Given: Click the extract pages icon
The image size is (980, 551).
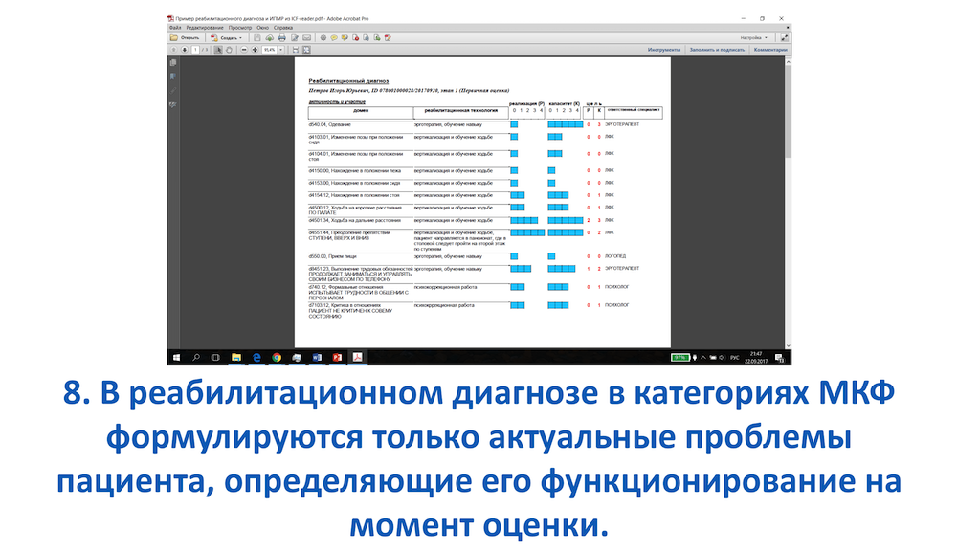Looking at the screenshot, I should (x=367, y=38).
